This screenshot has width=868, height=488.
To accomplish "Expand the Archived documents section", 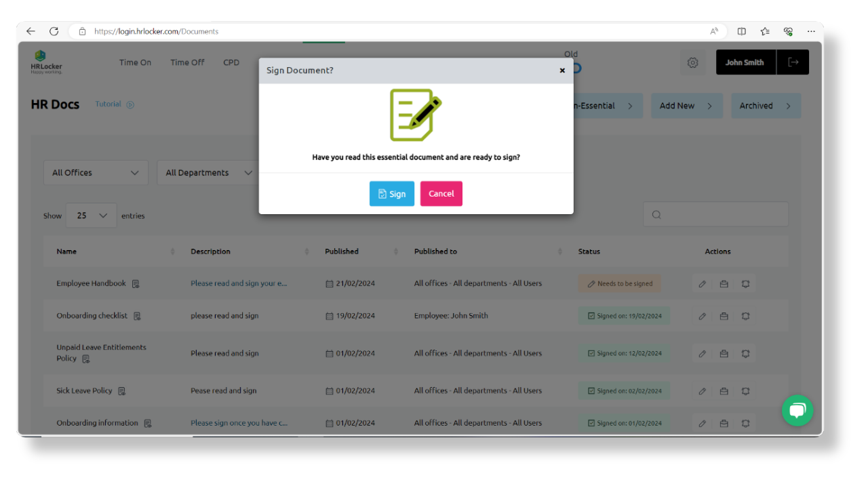I will point(766,105).
